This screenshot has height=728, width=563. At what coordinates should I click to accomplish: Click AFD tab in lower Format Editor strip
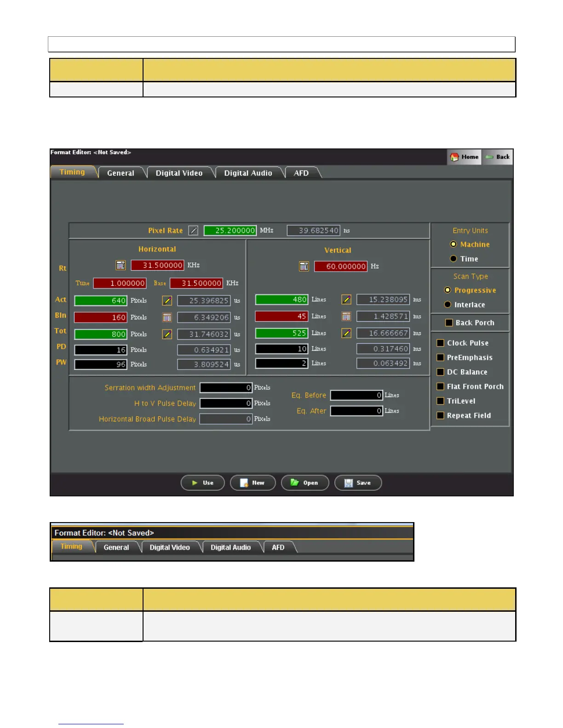point(278,547)
